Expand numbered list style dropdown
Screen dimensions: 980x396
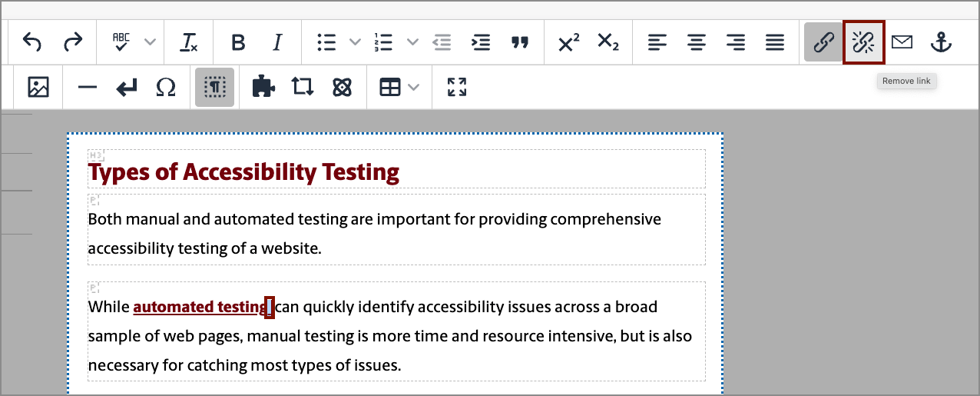pyautogui.click(x=412, y=42)
